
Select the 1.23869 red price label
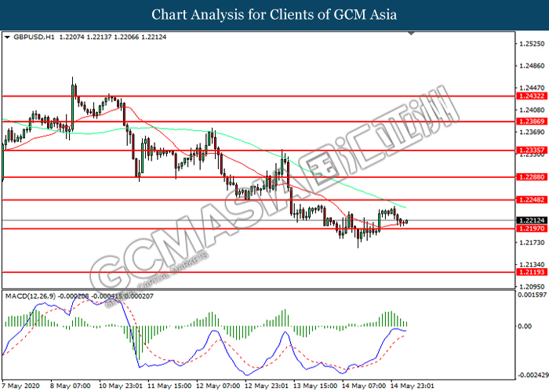pyautogui.click(x=532, y=122)
